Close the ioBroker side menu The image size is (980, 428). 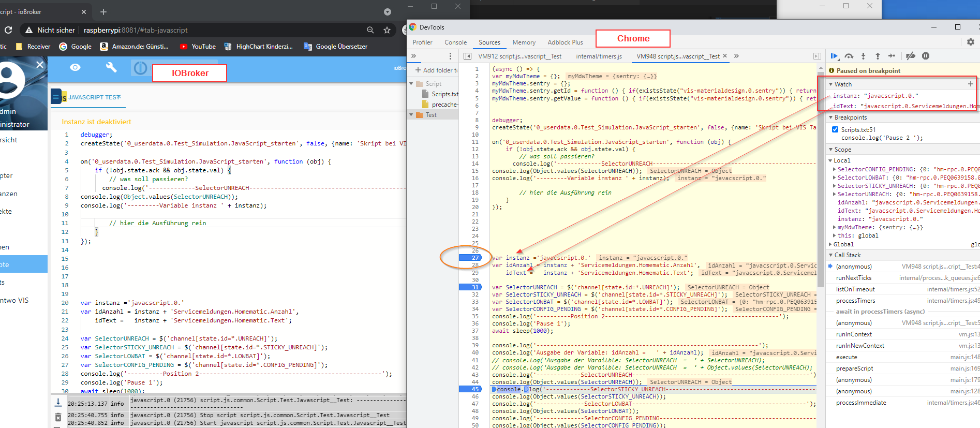coord(40,65)
